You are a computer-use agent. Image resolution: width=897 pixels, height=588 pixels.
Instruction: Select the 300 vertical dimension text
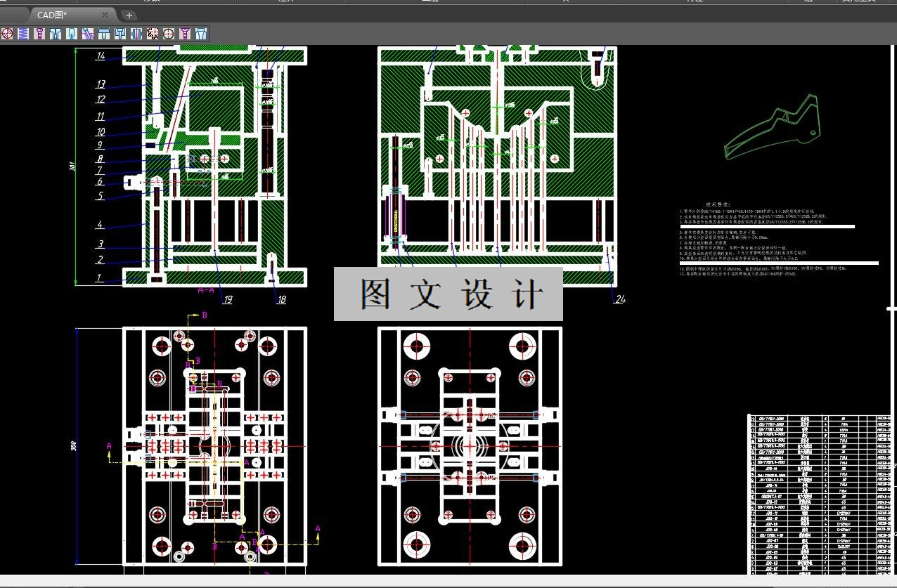pyautogui.click(x=73, y=446)
